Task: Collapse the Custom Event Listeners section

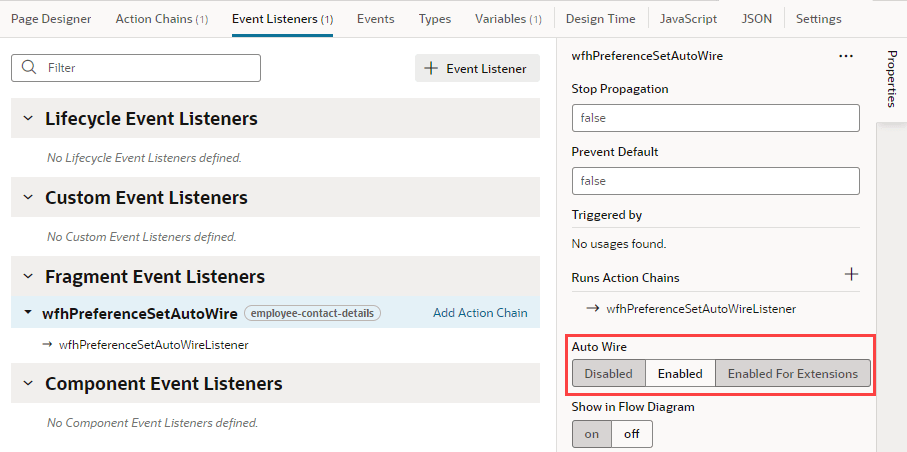Action: [28, 197]
